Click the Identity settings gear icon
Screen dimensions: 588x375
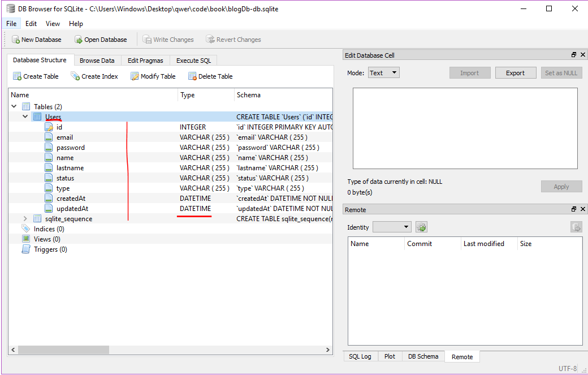pos(421,226)
